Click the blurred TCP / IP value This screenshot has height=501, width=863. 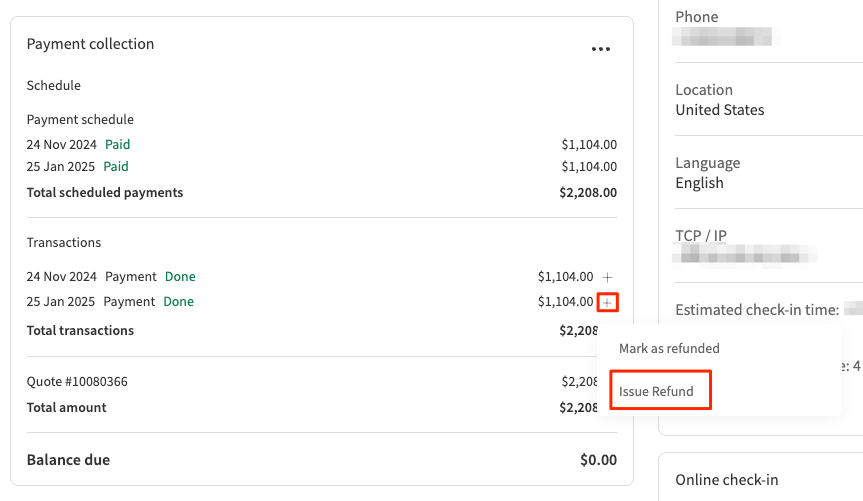tap(745, 256)
